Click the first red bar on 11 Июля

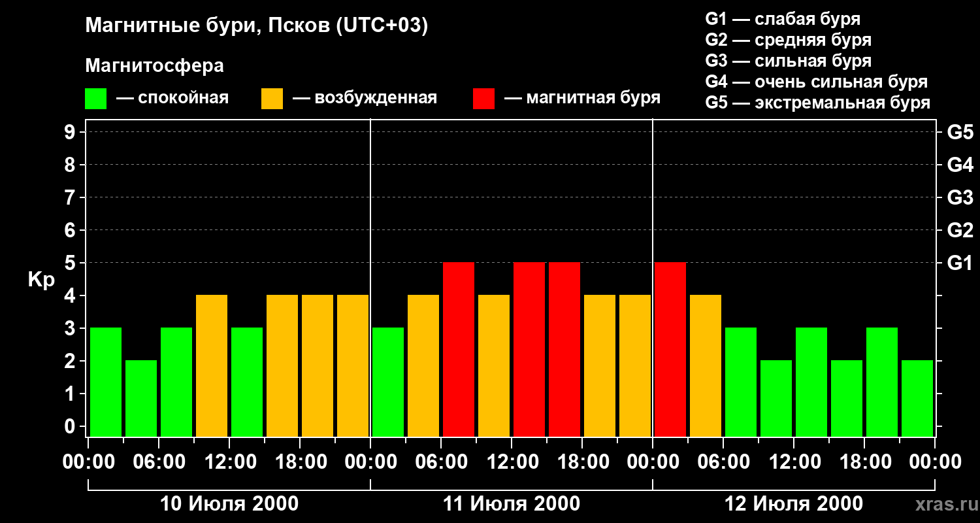459,349
